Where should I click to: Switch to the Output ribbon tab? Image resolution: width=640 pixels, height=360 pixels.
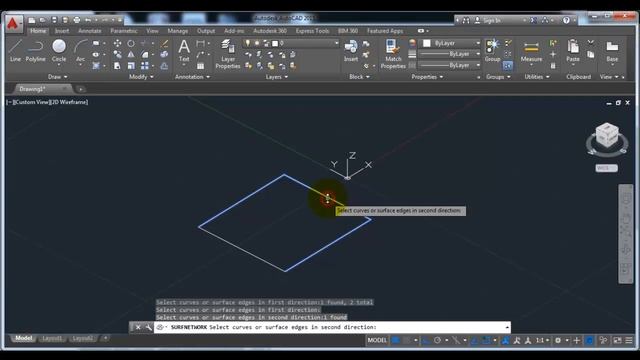pyautogui.click(x=206, y=31)
